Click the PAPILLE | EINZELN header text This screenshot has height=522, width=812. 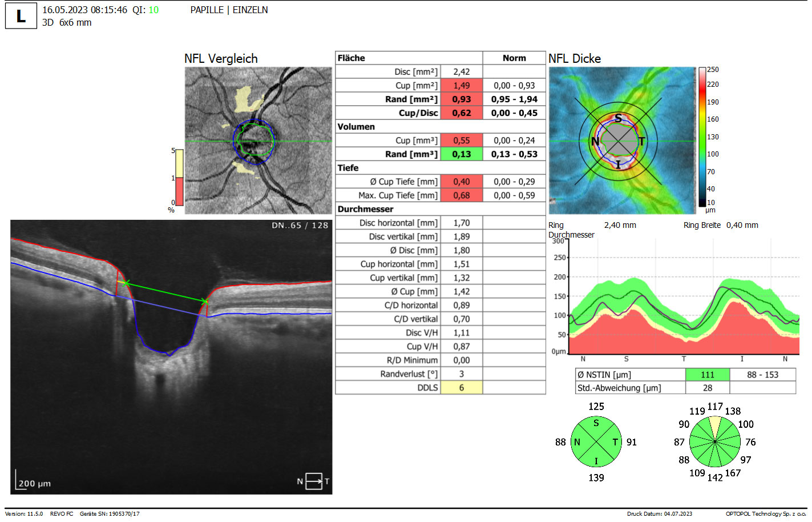pos(229,10)
